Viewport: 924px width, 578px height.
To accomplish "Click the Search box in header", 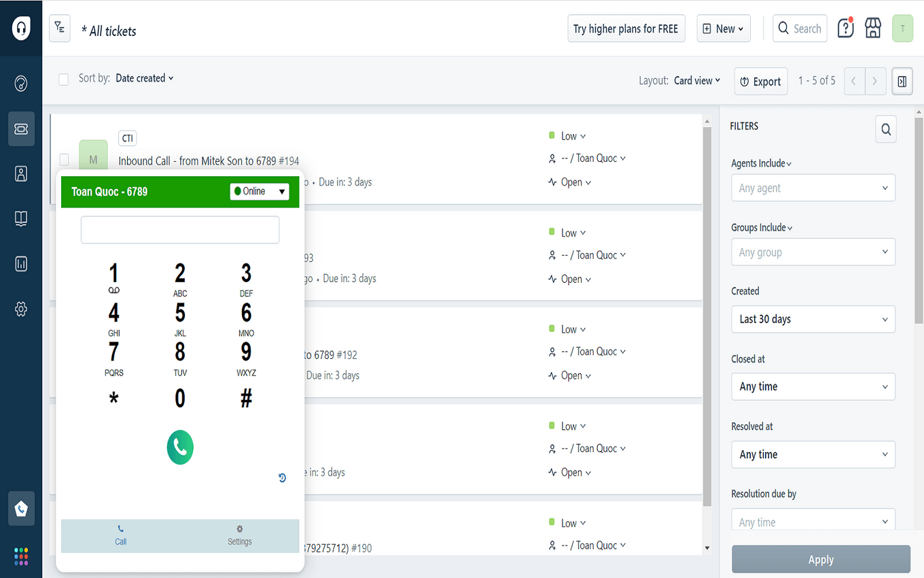I will [800, 29].
